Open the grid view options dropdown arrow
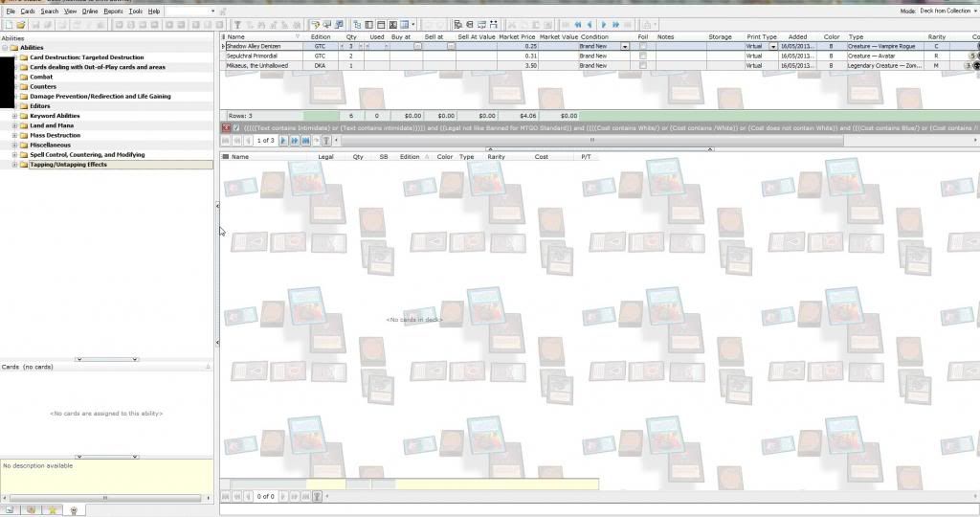The height and width of the screenshot is (517, 980). [x=413, y=25]
